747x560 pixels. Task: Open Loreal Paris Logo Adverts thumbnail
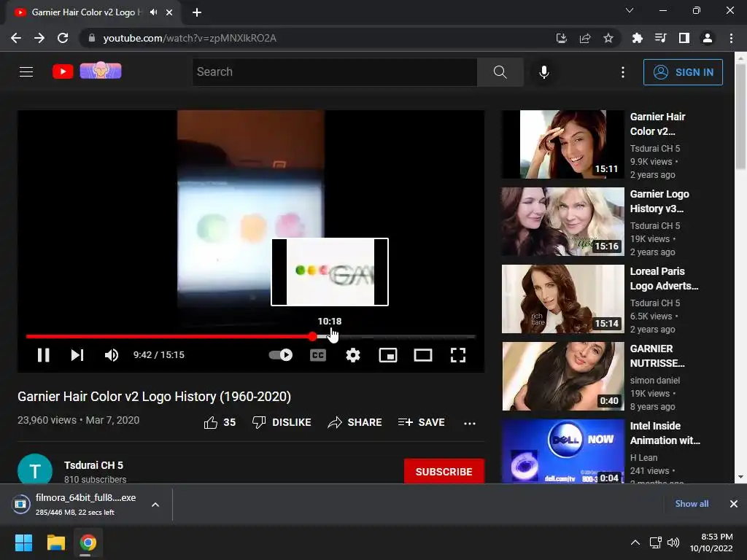[x=562, y=298]
